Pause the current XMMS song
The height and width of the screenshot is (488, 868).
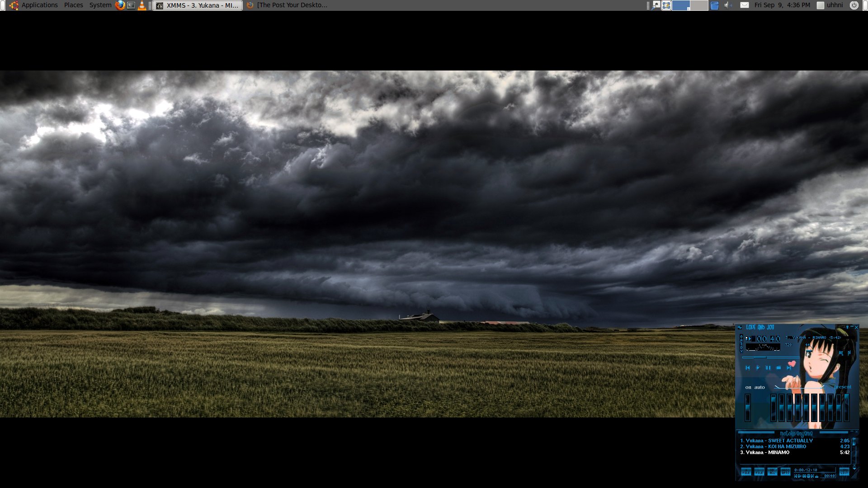click(x=768, y=368)
